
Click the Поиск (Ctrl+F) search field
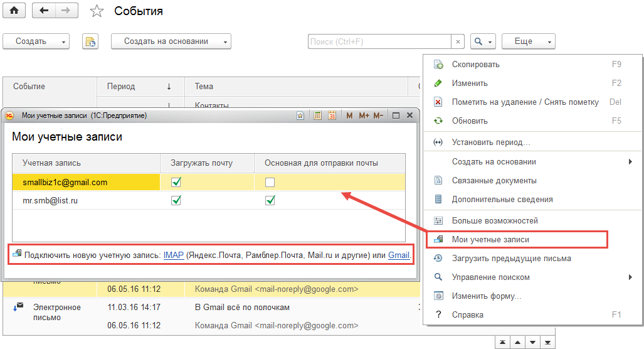coord(379,41)
